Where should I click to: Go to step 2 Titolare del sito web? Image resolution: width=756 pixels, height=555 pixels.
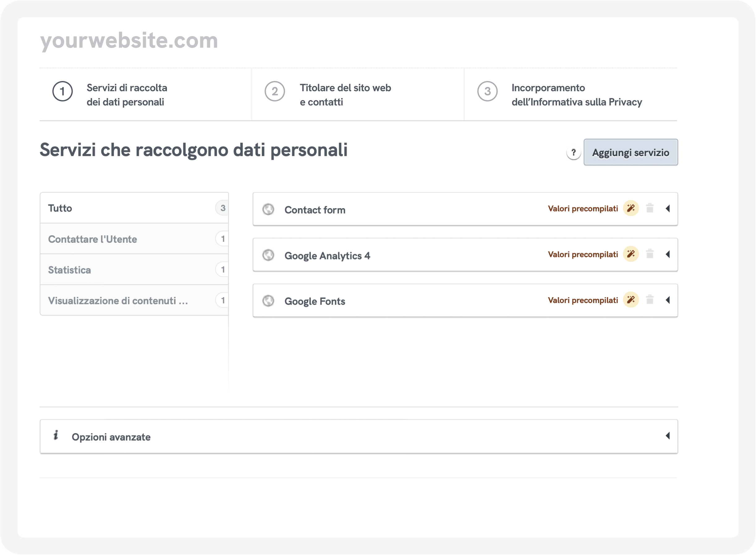click(x=345, y=95)
